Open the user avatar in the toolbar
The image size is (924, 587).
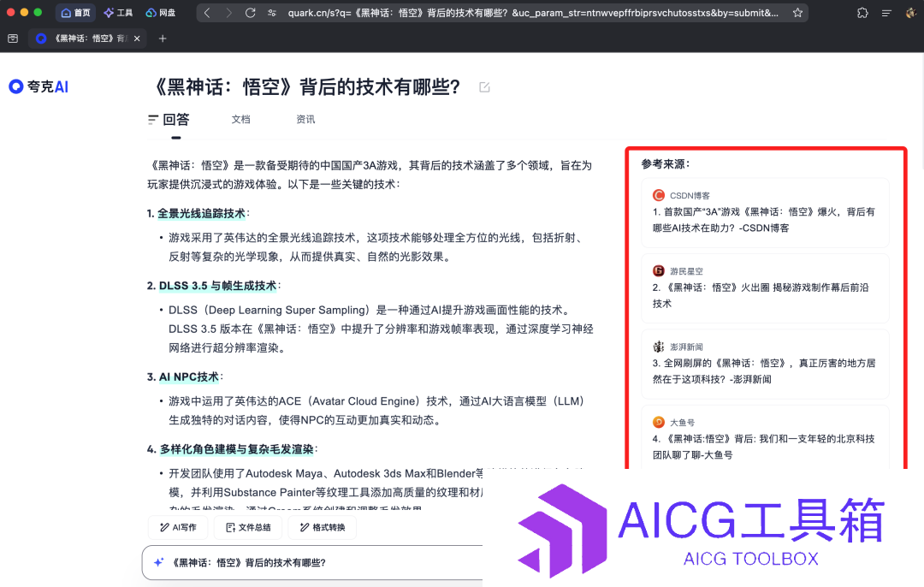click(911, 12)
